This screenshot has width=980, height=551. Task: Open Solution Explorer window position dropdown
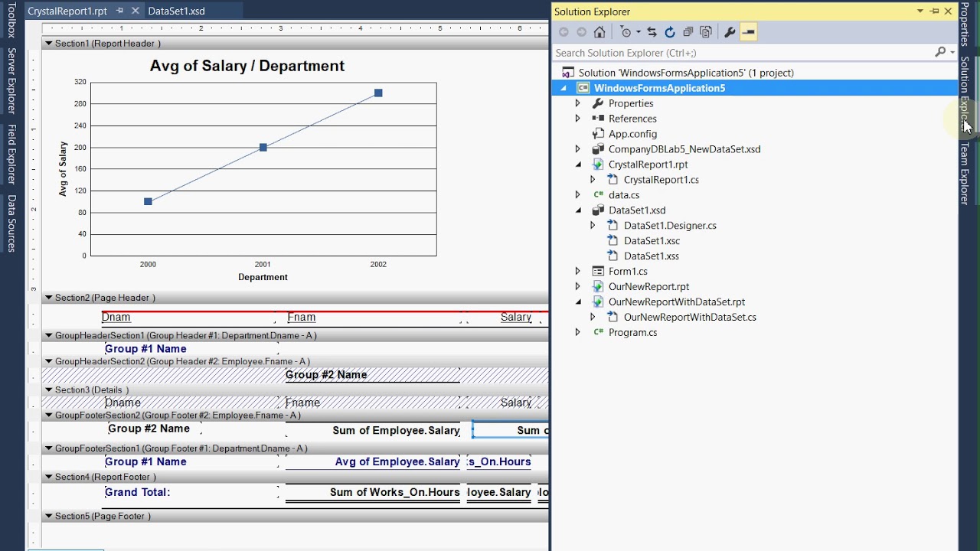click(x=920, y=11)
